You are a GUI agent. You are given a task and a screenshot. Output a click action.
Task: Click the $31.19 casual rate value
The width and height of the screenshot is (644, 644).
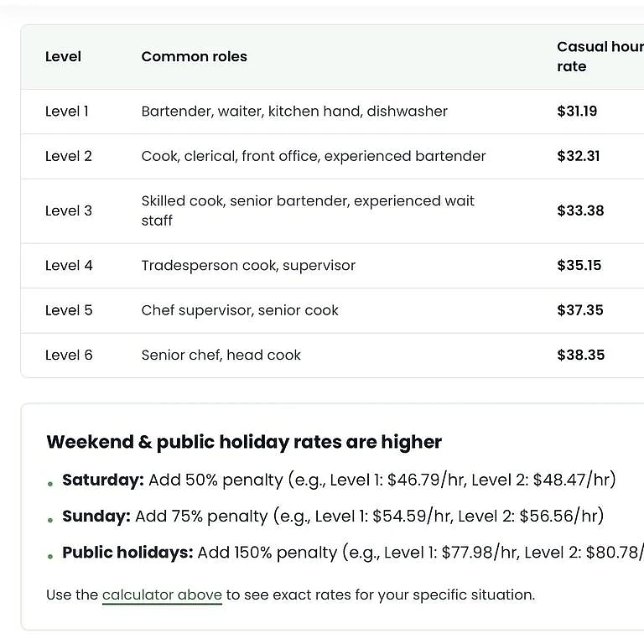(x=577, y=112)
